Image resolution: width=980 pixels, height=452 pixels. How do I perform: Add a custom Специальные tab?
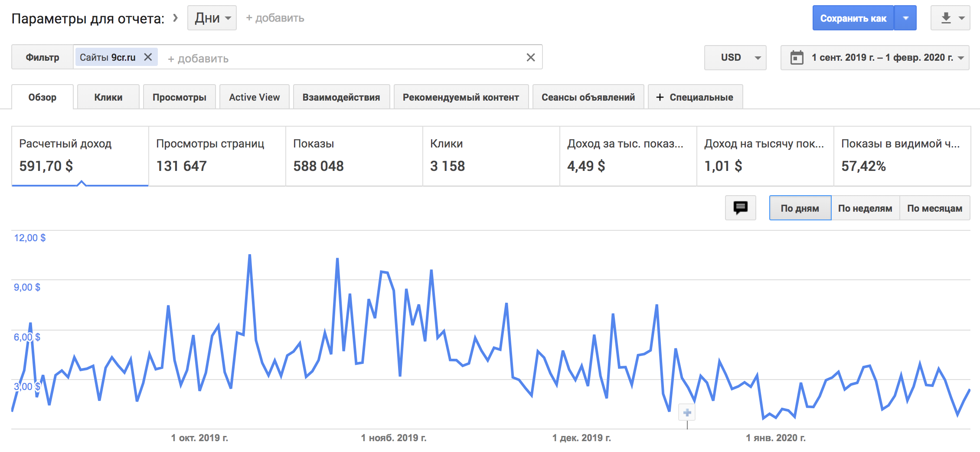pyautogui.click(x=695, y=97)
